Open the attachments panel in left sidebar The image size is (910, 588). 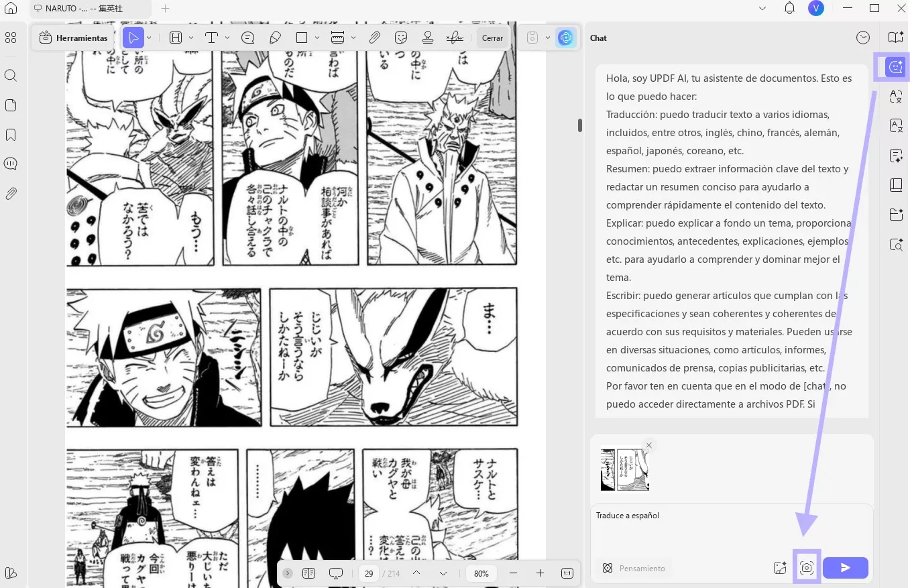coord(11,194)
